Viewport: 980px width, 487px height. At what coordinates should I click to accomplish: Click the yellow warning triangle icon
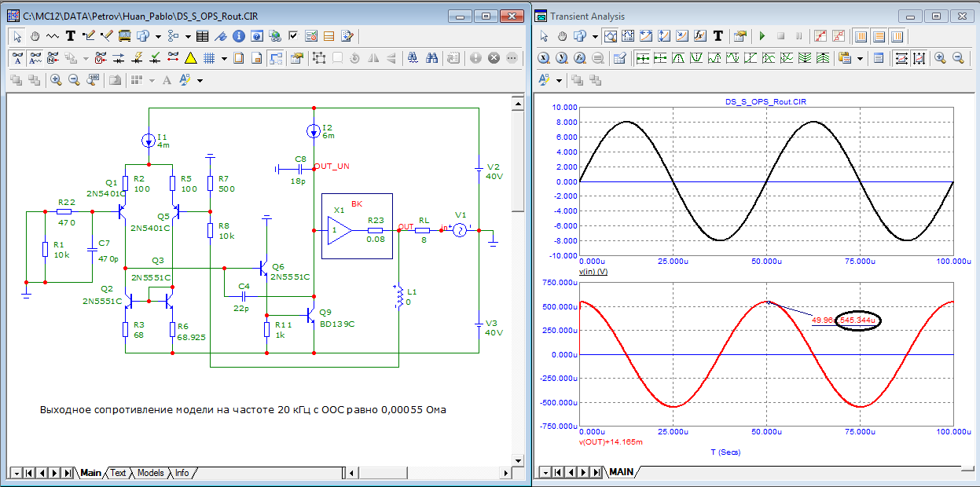(x=190, y=58)
